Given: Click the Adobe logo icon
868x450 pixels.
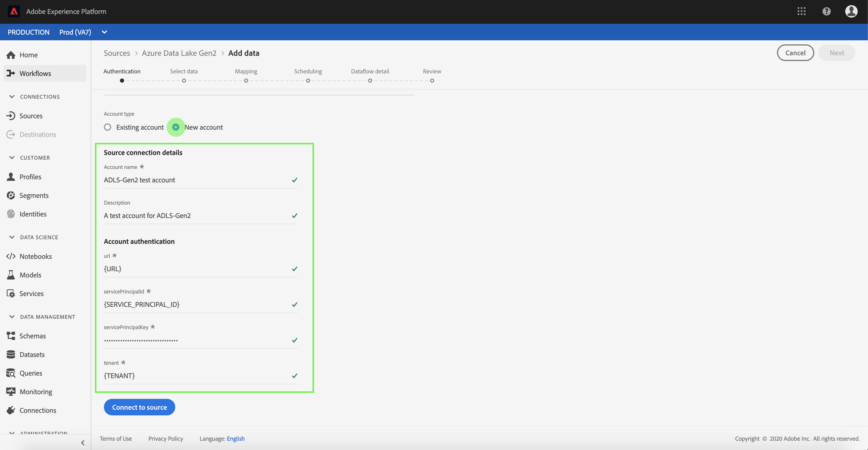Looking at the screenshot, I should [x=14, y=11].
